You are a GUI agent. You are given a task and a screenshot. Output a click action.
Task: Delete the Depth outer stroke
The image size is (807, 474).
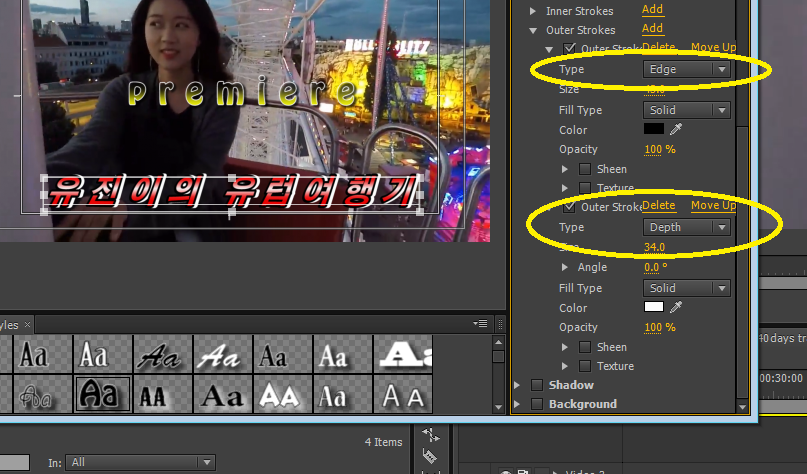658,205
